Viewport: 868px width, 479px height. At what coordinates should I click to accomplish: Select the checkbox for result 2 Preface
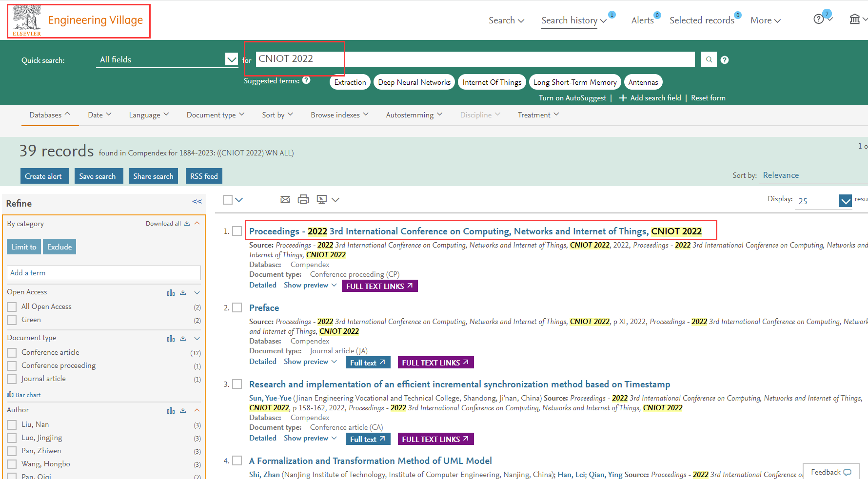[237, 307]
